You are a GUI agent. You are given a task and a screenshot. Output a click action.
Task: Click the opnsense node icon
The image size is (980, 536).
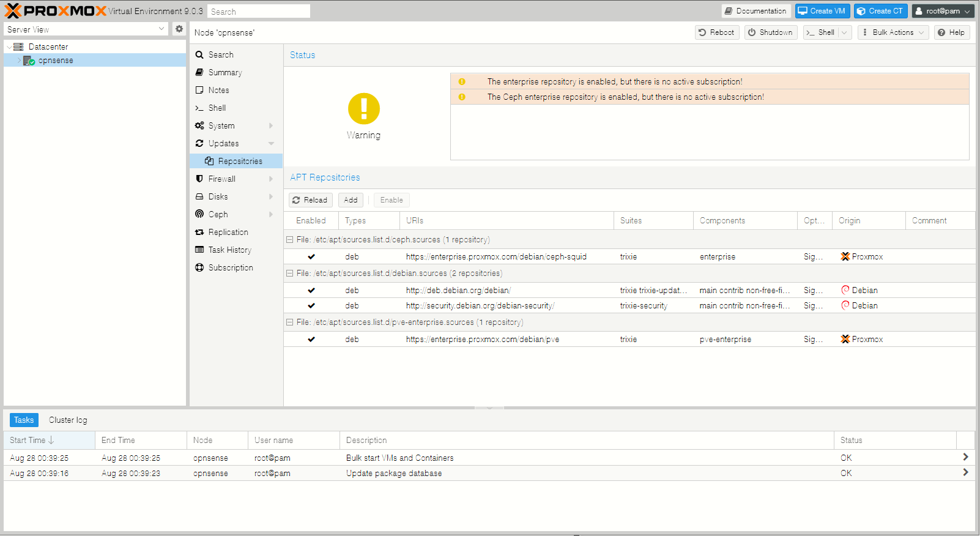(x=29, y=61)
